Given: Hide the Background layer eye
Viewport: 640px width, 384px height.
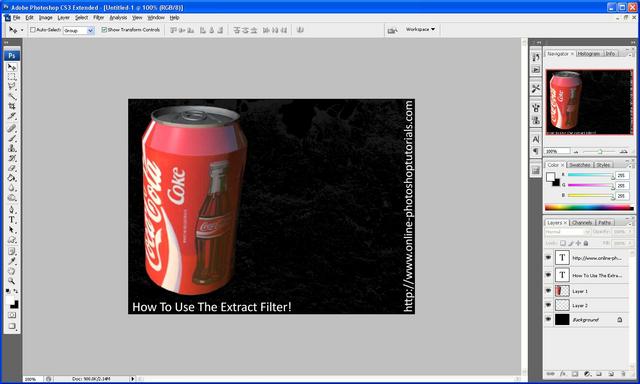Looking at the screenshot, I should point(548,319).
